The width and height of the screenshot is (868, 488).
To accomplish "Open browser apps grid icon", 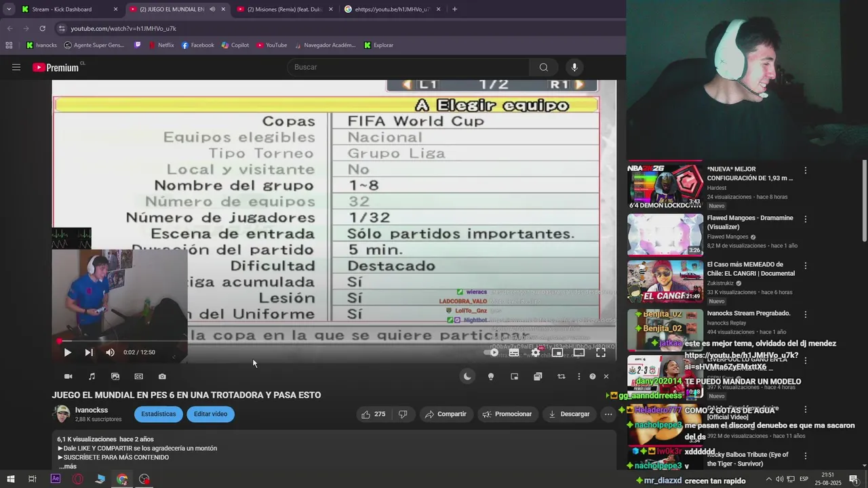I will (x=9, y=45).
